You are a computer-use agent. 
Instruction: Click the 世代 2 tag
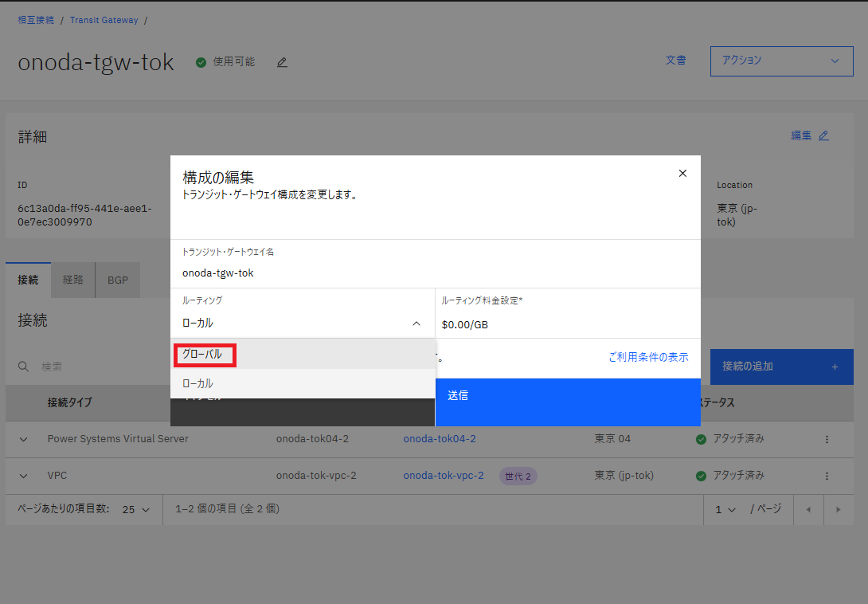[518, 476]
